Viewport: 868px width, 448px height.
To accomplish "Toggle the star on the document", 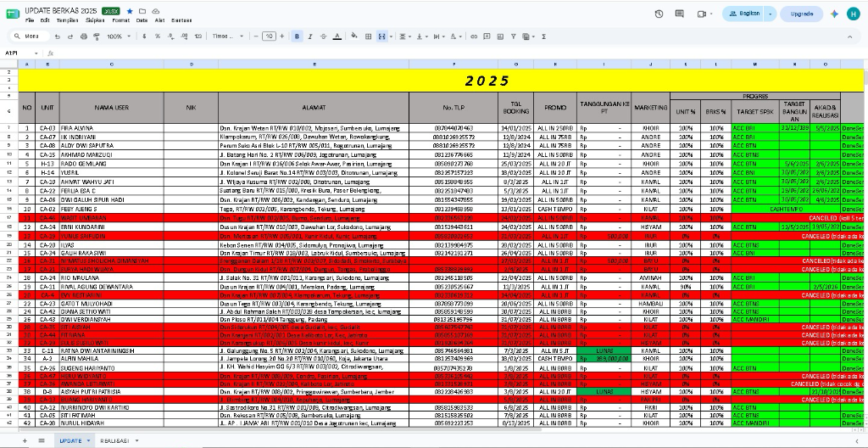I will pyautogui.click(x=130, y=11).
